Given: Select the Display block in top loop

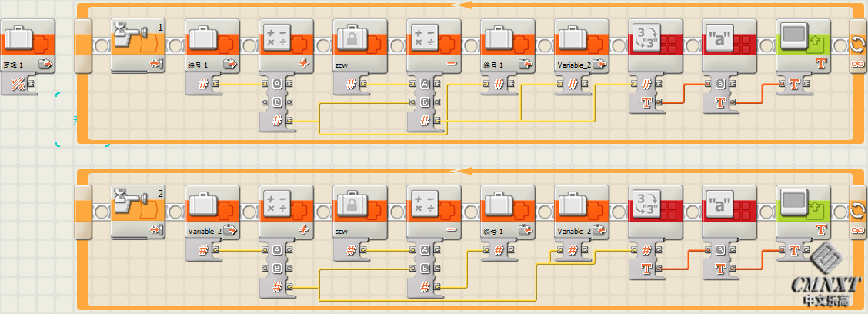Looking at the screenshot, I should point(803,45).
